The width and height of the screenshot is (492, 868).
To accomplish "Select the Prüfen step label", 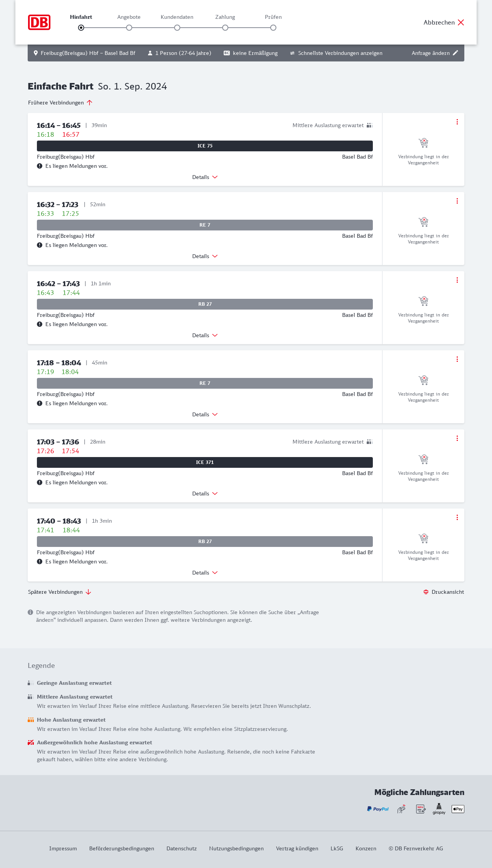I will pos(273,17).
